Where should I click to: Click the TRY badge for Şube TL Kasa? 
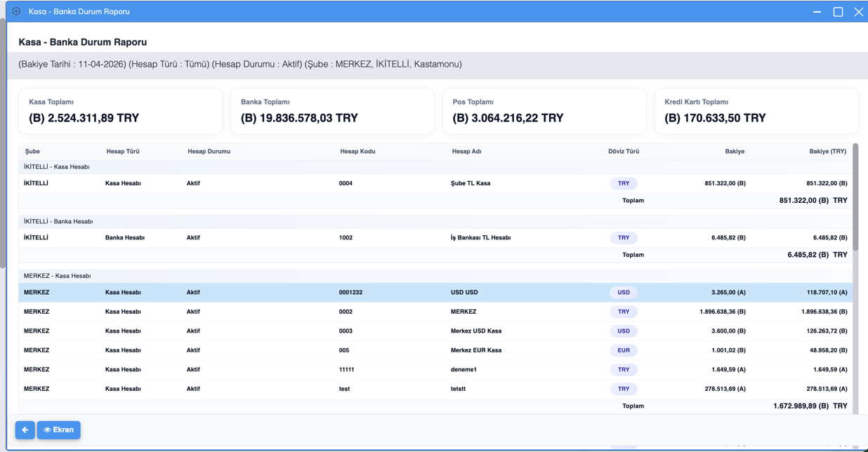tap(623, 183)
